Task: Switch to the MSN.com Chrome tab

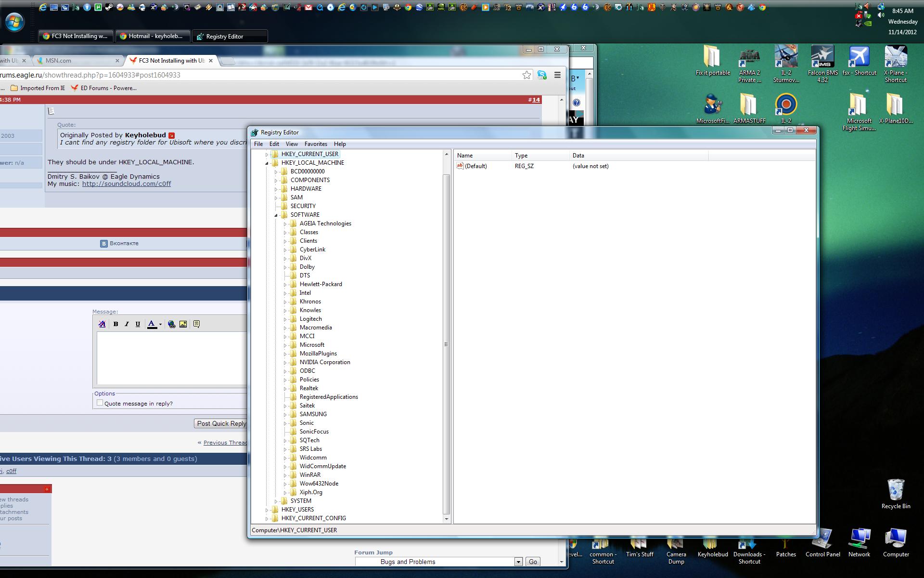Action: click(x=77, y=61)
